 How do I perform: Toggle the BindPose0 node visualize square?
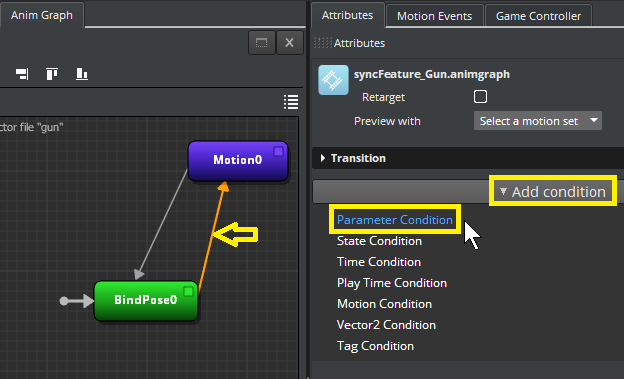pyautogui.click(x=188, y=291)
